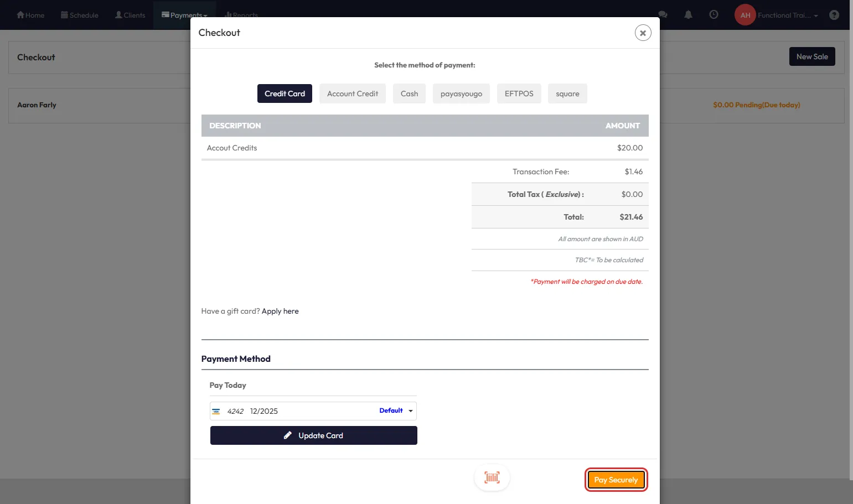853x504 pixels.
Task: Open the notifications bell
Action: pos(688,15)
